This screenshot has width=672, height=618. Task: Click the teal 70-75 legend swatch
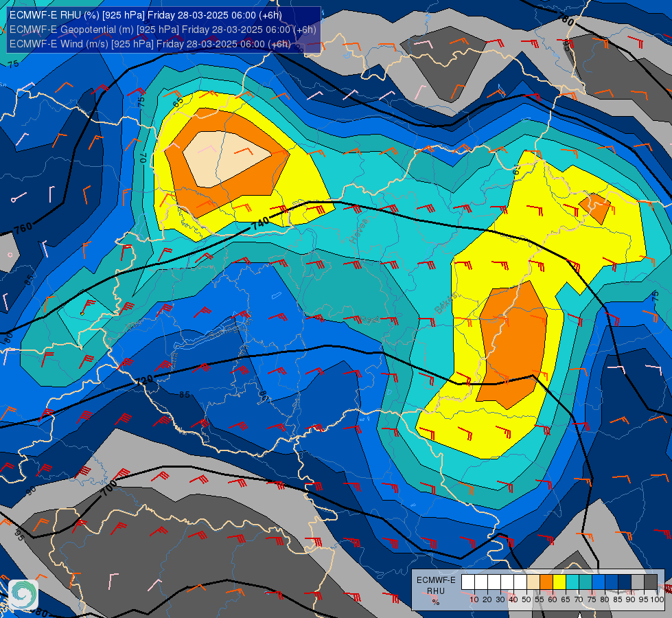(x=586, y=582)
